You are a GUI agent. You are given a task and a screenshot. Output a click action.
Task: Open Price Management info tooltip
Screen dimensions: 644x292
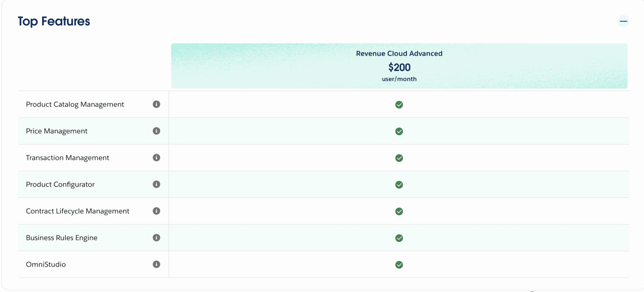(x=156, y=131)
